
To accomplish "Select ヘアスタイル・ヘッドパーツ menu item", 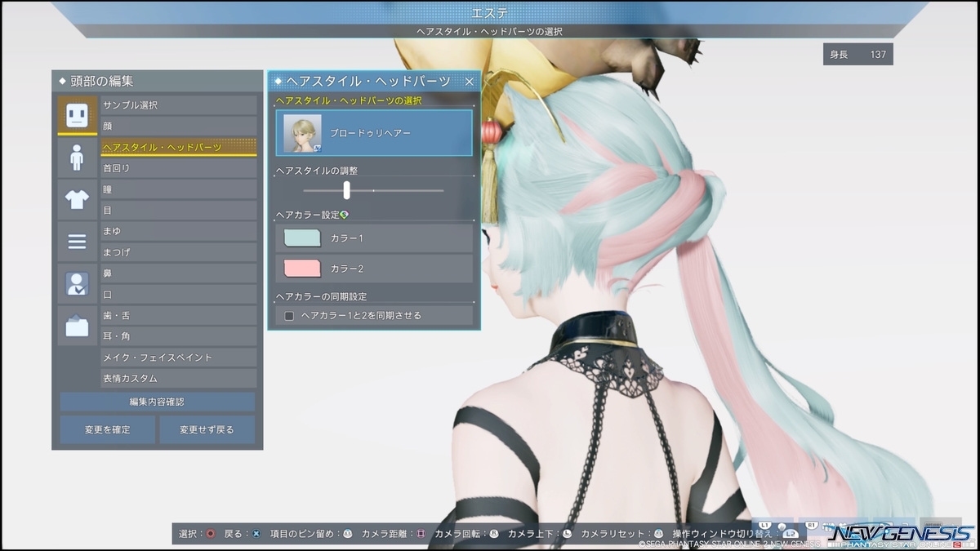I will point(179,147).
